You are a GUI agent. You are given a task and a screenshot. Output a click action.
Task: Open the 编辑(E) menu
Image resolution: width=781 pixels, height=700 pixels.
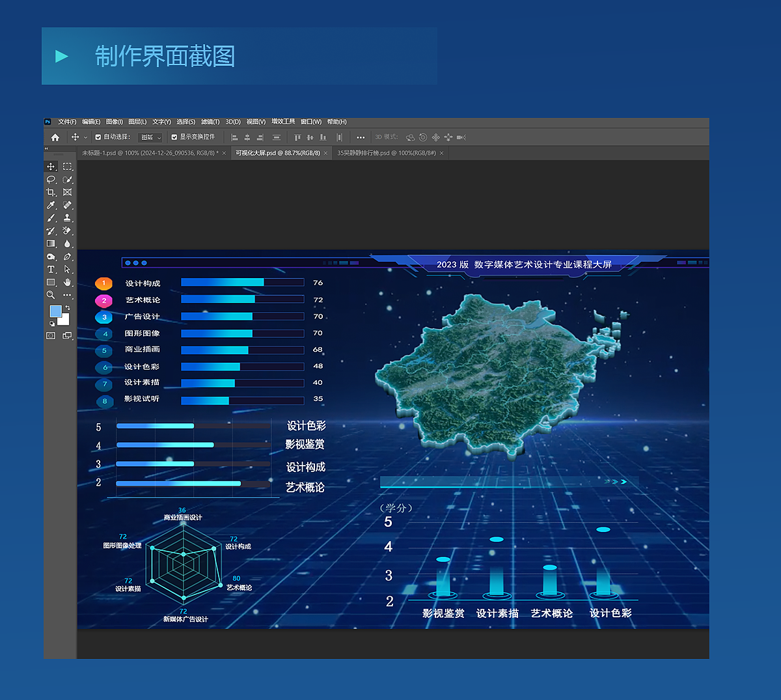pos(91,122)
